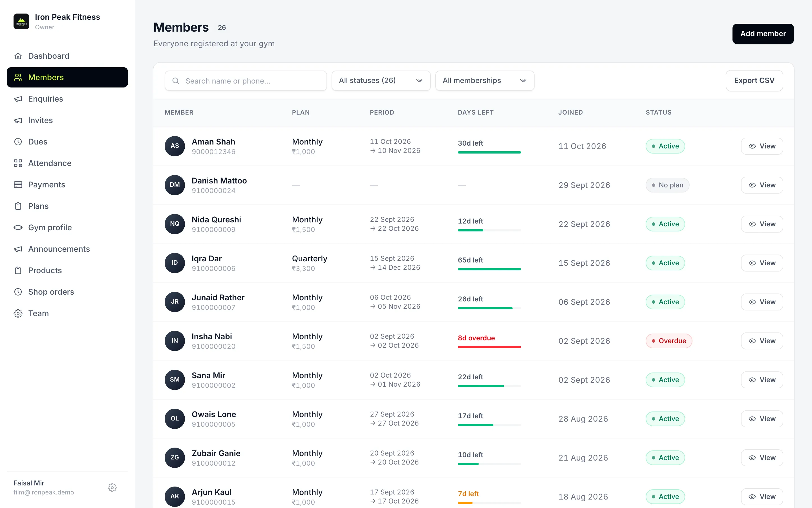Click the Attendance grid icon
The width and height of the screenshot is (812, 508).
click(x=18, y=163)
